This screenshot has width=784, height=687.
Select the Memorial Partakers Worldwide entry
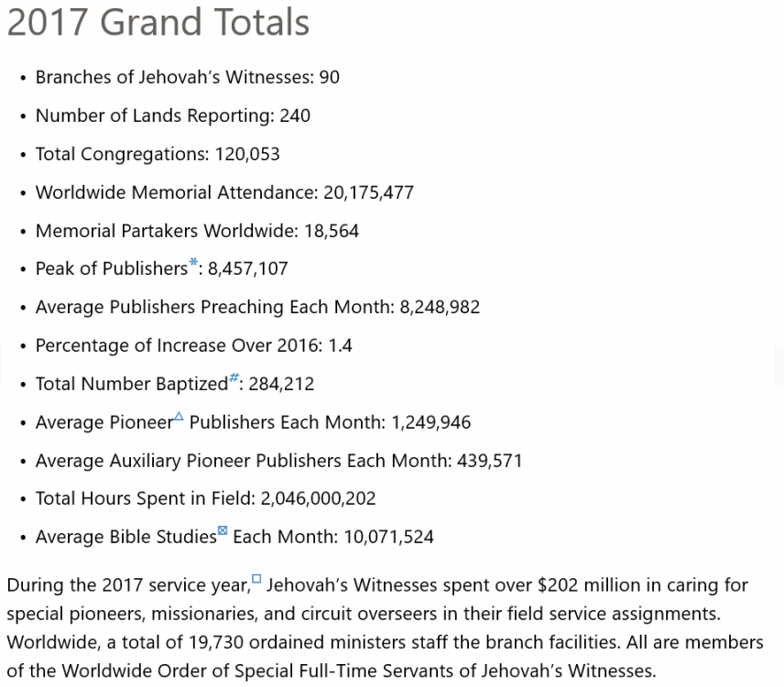(x=197, y=232)
